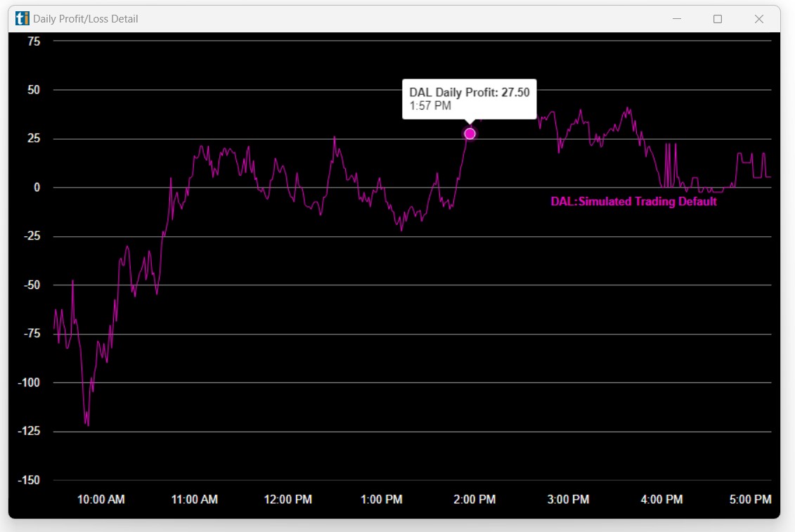Click the 1:00 PM time axis label
Screen dimensions: 795x532
click(x=381, y=500)
